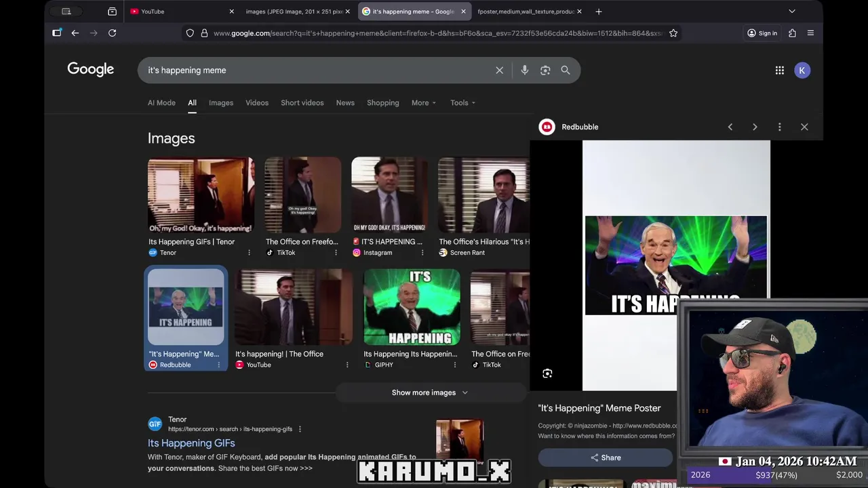Start voice search with microphone icon
The image size is (868, 488).
pyautogui.click(x=525, y=70)
